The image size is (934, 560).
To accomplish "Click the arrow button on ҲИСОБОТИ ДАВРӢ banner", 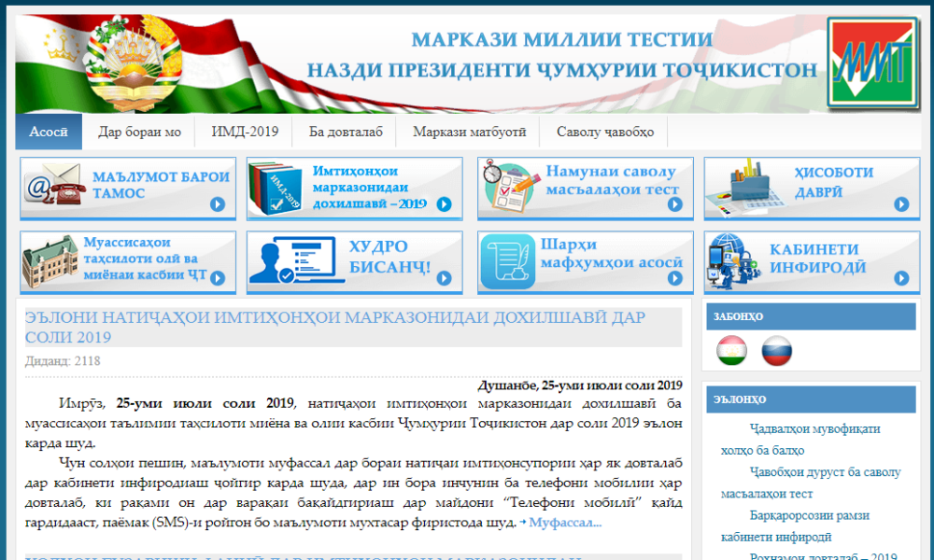I will tap(901, 204).
